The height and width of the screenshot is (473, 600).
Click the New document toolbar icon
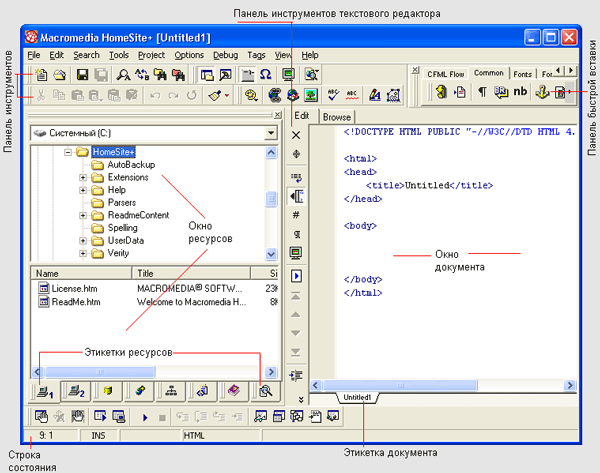coord(41,74)
